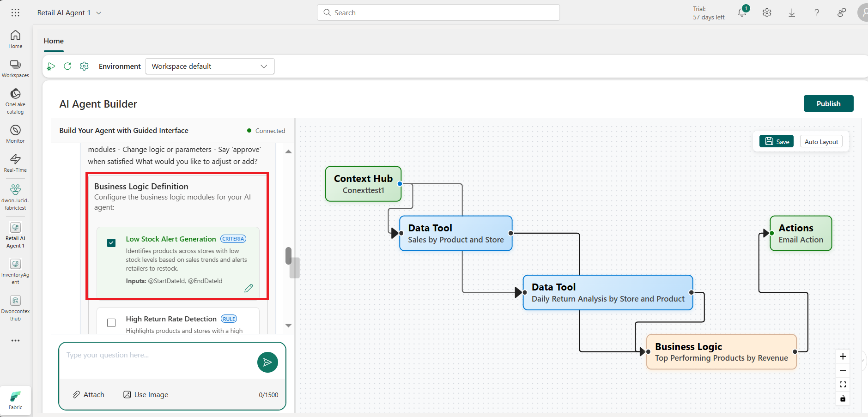Click the chat panel scrollbar thumb
The height and width of the screenshot is (417, 868).
[x=288, y=256]
